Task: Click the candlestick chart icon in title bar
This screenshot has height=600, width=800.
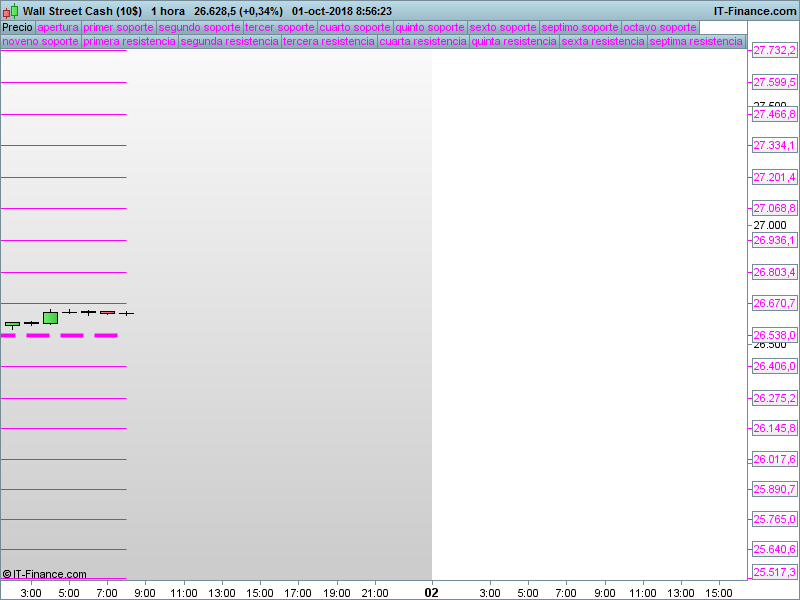Action: coord(11,11)
